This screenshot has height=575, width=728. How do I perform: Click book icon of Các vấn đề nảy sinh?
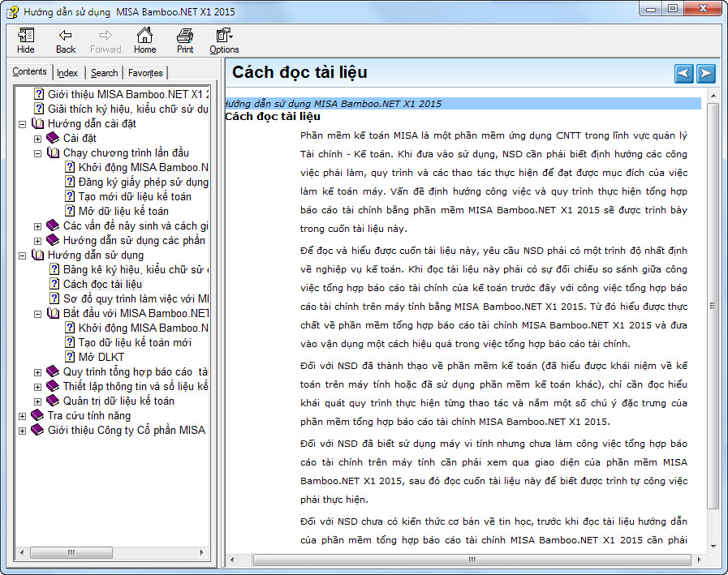click(x=53, y=225)
